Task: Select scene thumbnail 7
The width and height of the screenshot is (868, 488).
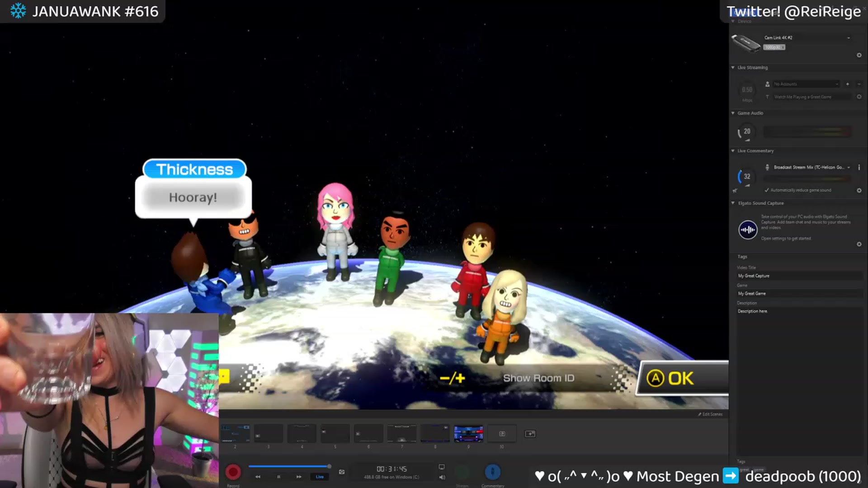Action: pos(402,433)
